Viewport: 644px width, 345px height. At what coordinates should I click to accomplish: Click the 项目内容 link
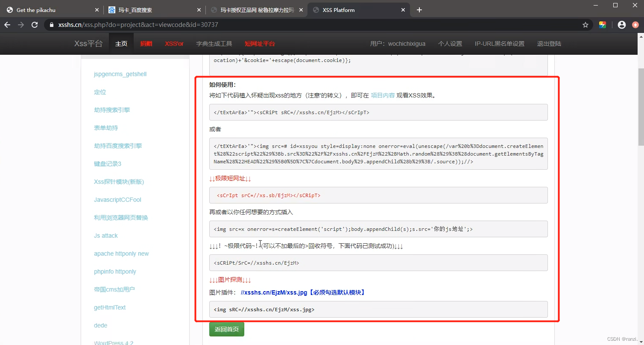[x=383, y=95]
